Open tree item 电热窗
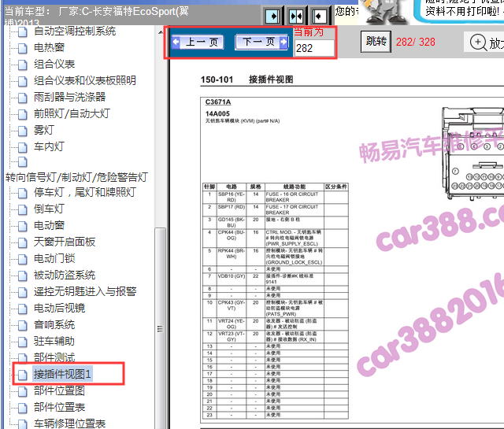 (x=49, y=47)
